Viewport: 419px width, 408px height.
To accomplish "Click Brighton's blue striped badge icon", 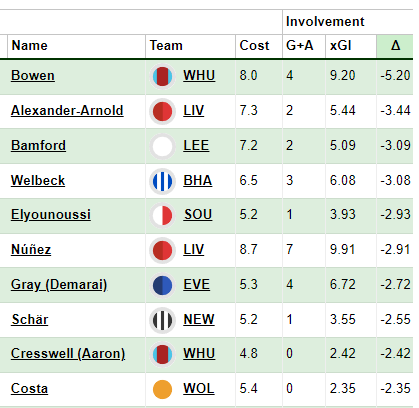I will pyautogui.click(x=162, y=181).
